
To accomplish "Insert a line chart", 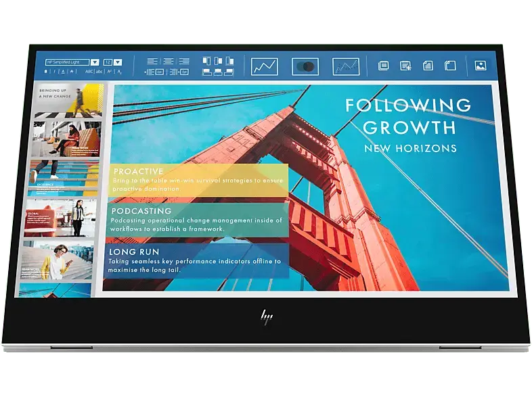I will pos(264,66).
